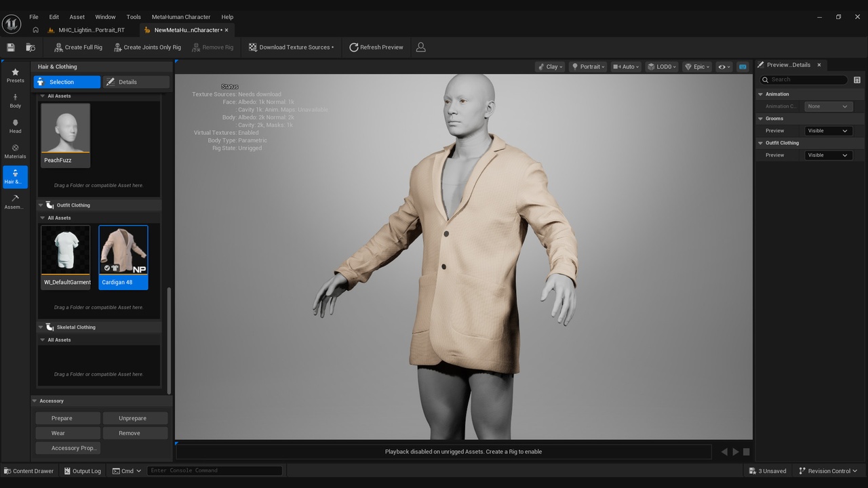Click the browse to asset icon
This screenshot has width=868, height=488.
point(31,47)
